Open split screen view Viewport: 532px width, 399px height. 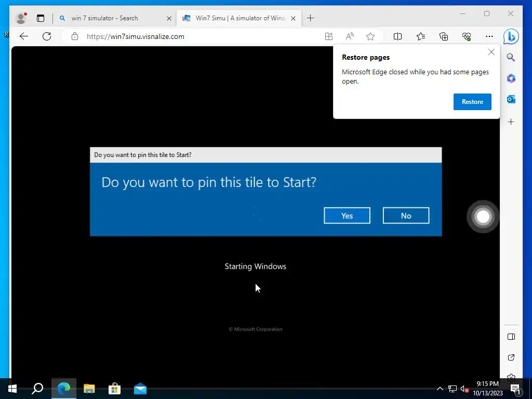[x=397, y=36]
